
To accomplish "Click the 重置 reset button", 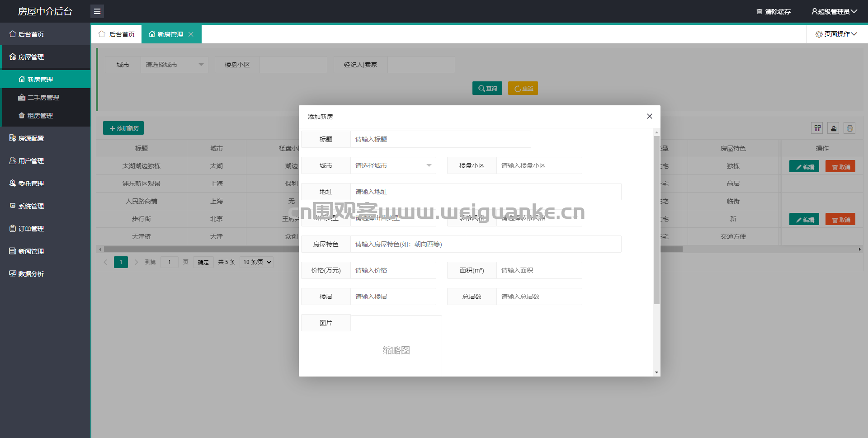I will [x=523, y=88].
